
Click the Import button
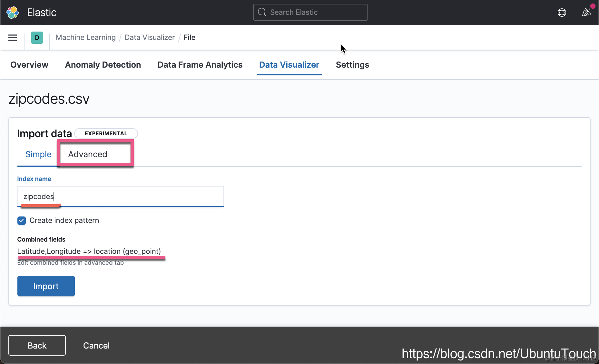click(x=46, y=286)
